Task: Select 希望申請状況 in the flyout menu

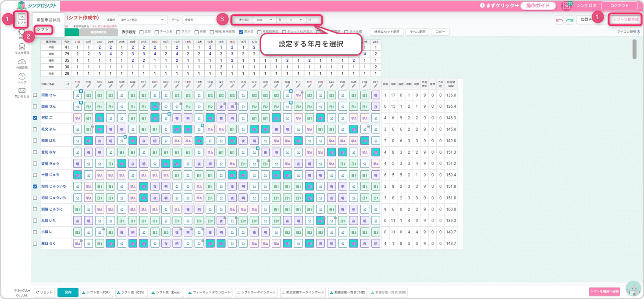Action: coord(49,20)
